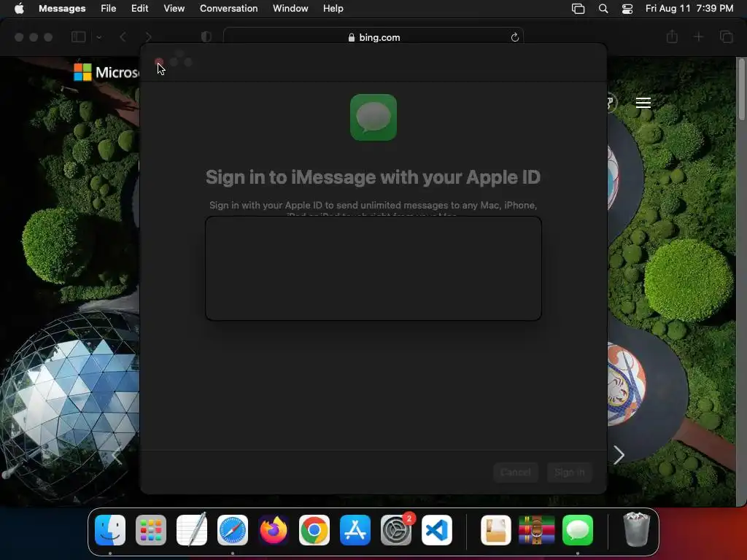Click the Messages icon in the sign-in window
747x560 pixels.
pos(373,117)
